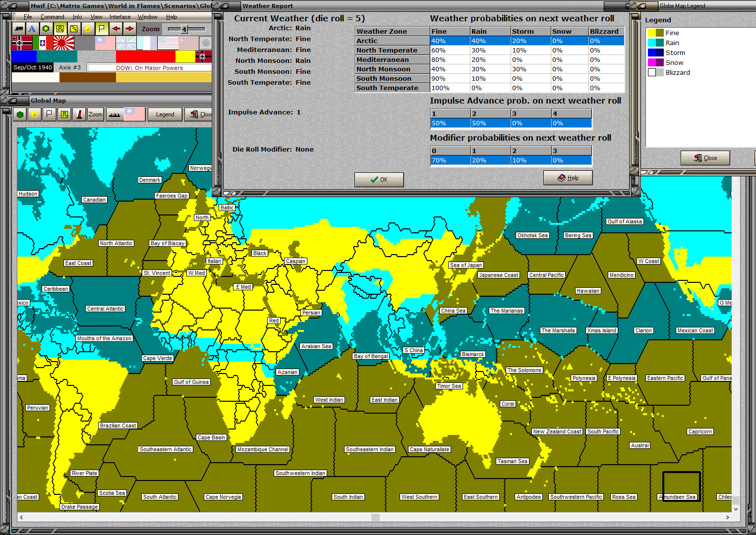This screenshot has width=756, height=535.
Task: Click the Help button in Weather Report
Action: pos(568,178)
